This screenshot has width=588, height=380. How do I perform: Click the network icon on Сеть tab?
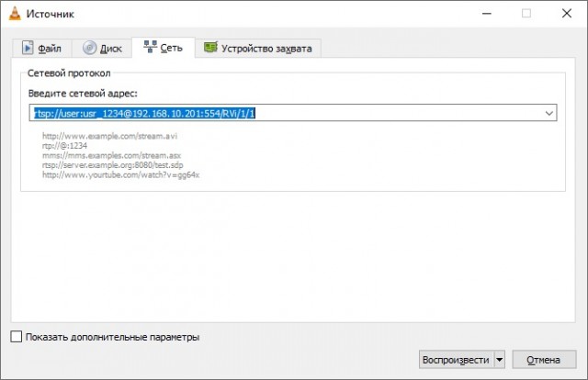pos(148,48)
